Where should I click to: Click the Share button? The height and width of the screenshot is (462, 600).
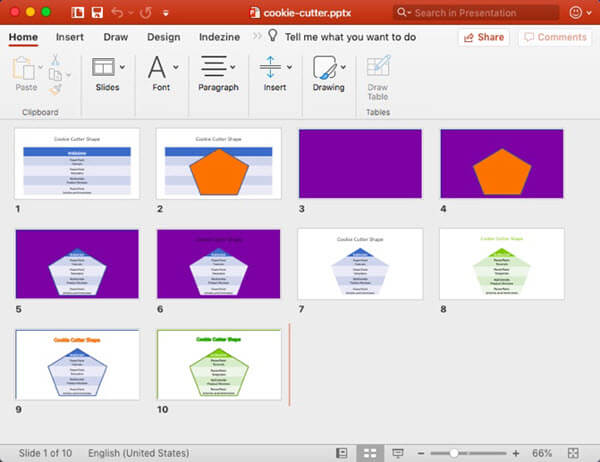[x=483, y=37]
